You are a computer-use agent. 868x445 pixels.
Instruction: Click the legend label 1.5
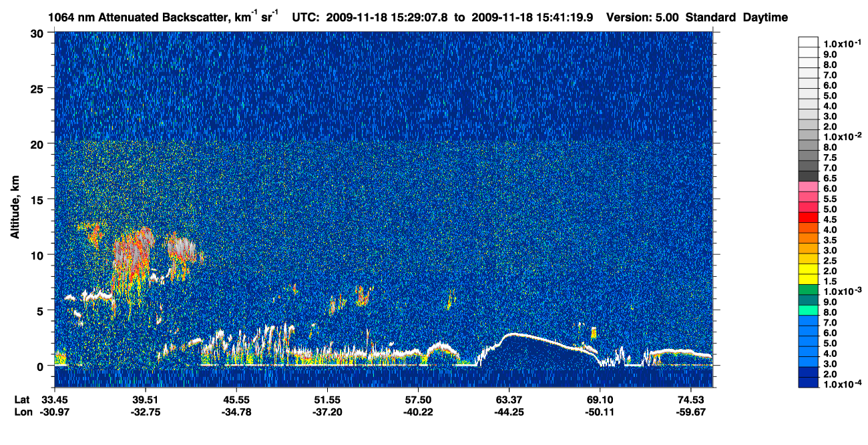click(x=830, y=281)
